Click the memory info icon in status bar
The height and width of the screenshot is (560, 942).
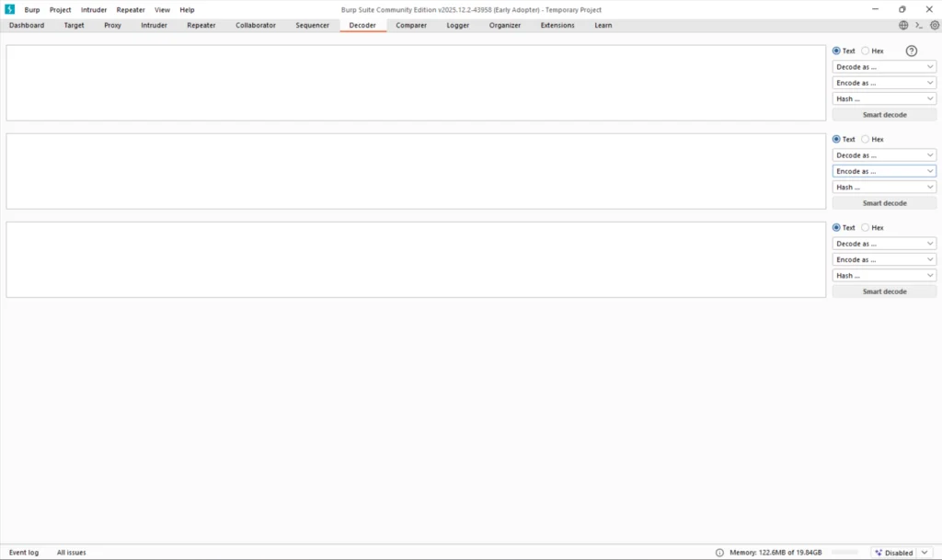[719, 553]
